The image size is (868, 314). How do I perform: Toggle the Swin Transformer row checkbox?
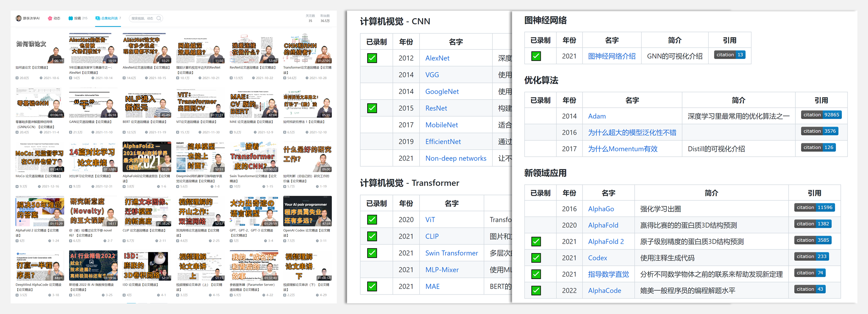[372, 253]
